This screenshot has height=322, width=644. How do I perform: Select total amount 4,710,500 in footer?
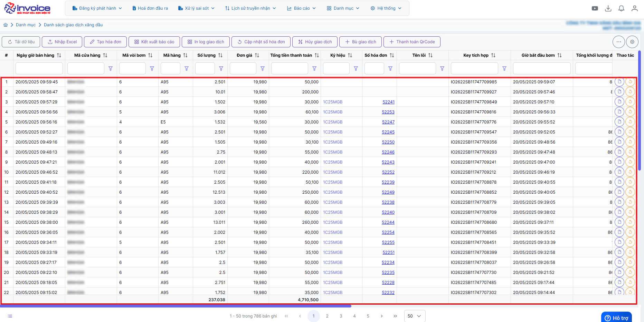tap(308, 300)
